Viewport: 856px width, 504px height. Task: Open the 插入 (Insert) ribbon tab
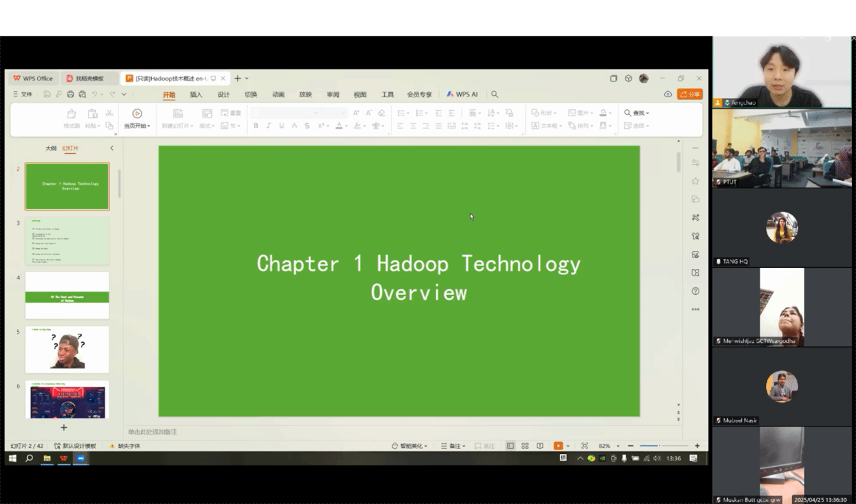196,94
